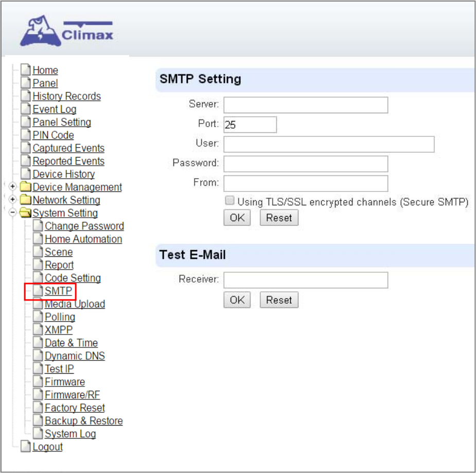
Task: Click the page icon beside PIN Code
Action: pyautogui.click(x=26, y=135)
